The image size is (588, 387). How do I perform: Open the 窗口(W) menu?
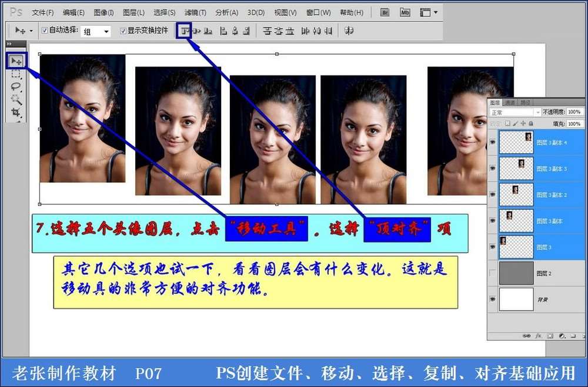click(x=318, y=12)
